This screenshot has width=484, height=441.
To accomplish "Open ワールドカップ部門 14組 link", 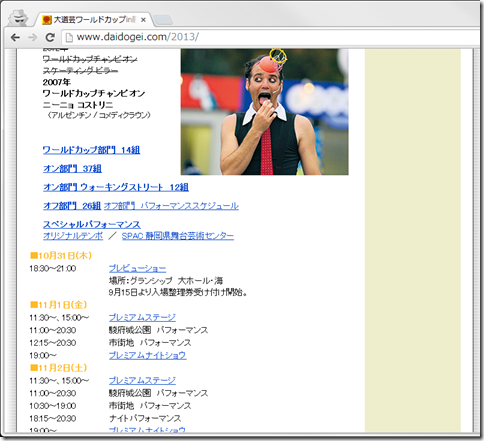I will click(x=91, y=150).
